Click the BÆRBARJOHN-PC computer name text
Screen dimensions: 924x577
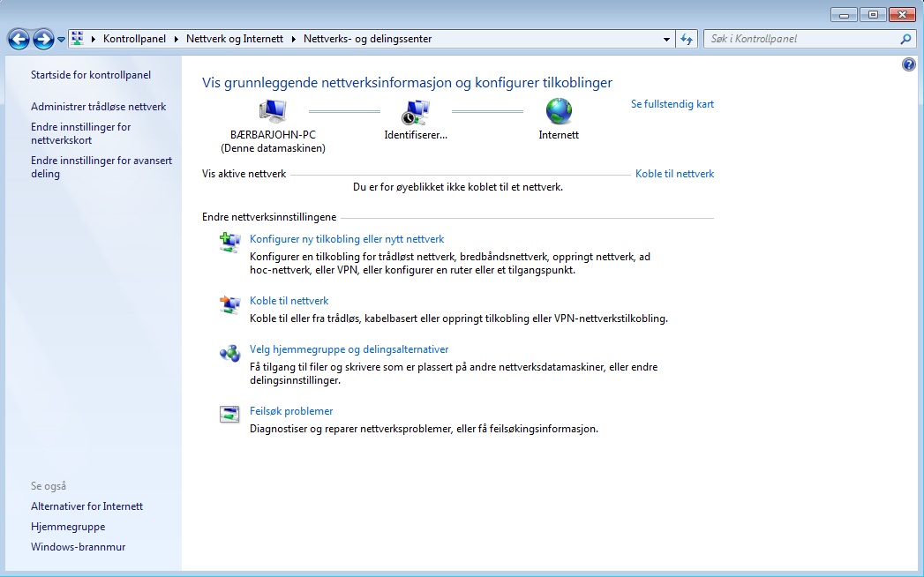[x=273, y=135]
